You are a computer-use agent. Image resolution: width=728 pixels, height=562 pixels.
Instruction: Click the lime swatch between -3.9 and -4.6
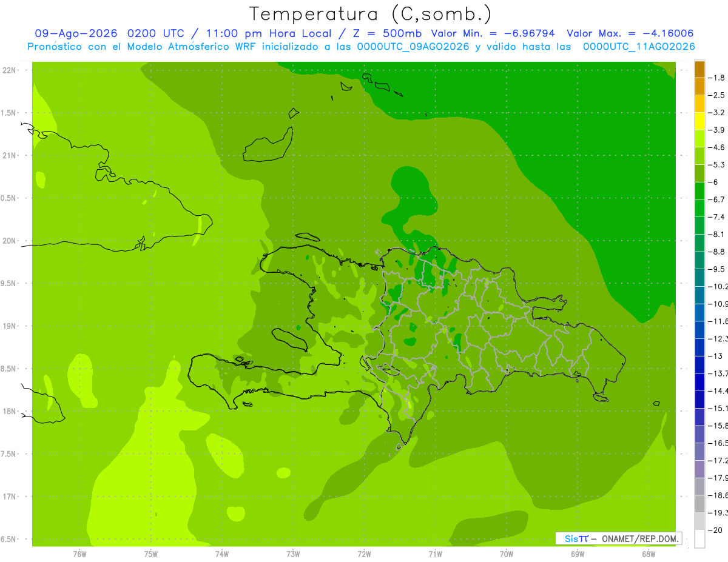point(699,138)
